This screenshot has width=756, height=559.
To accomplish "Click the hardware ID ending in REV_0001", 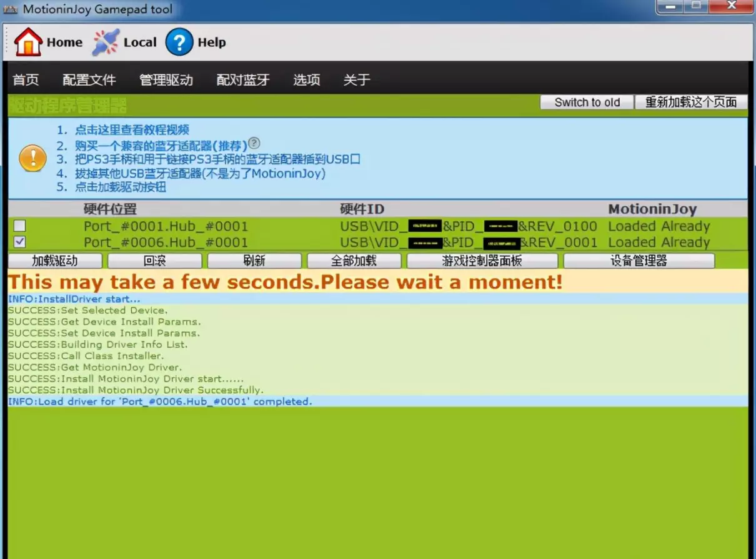I will 469,243.
